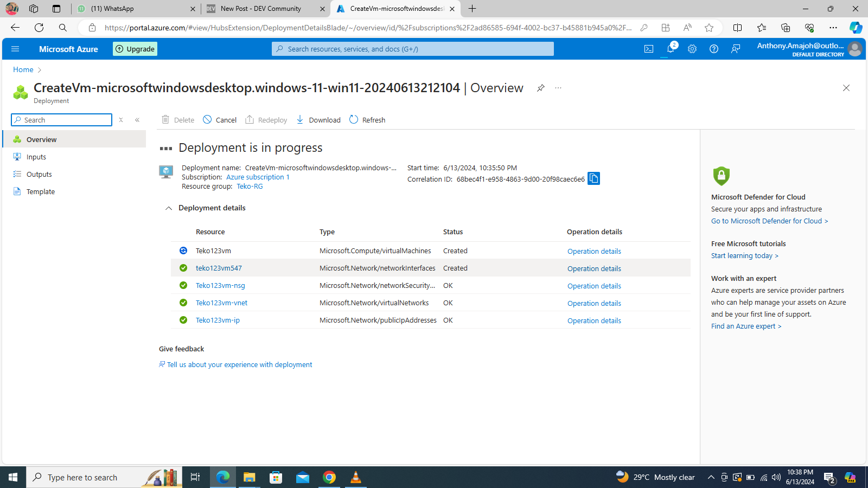Click the Find an Azure expert link

click(746, 326)
